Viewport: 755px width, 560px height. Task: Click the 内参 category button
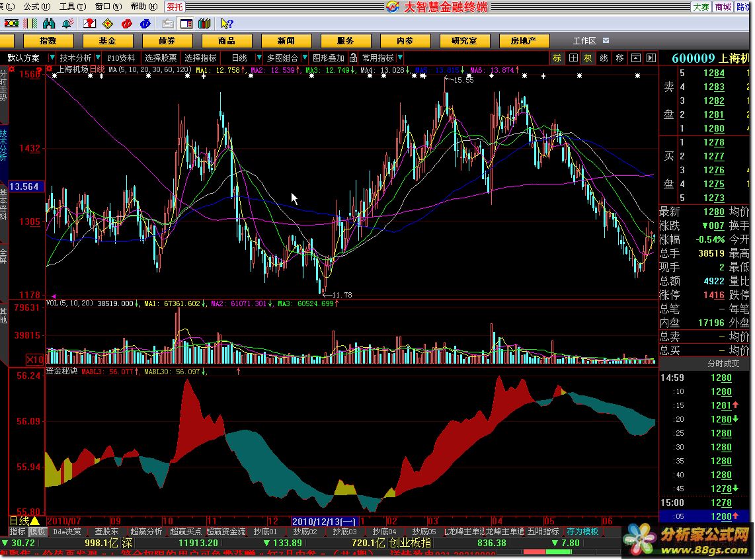tap(405, 41)
